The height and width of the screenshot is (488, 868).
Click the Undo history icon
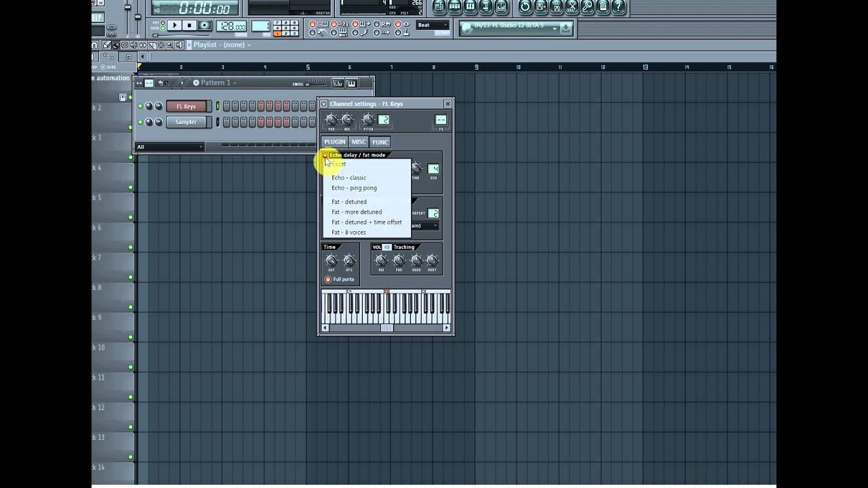525,7
